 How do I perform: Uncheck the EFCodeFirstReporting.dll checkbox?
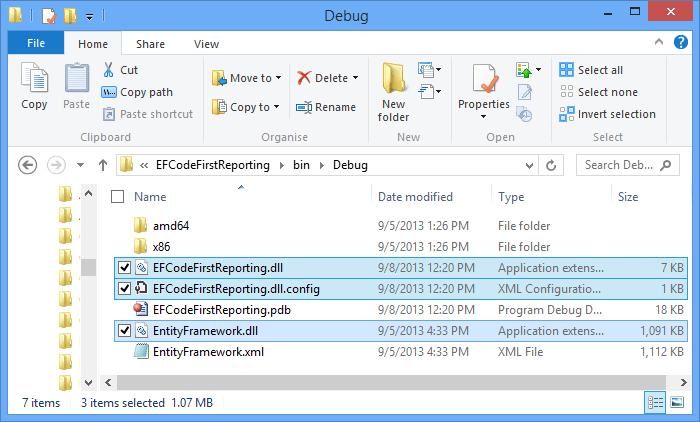click(124, 267)
